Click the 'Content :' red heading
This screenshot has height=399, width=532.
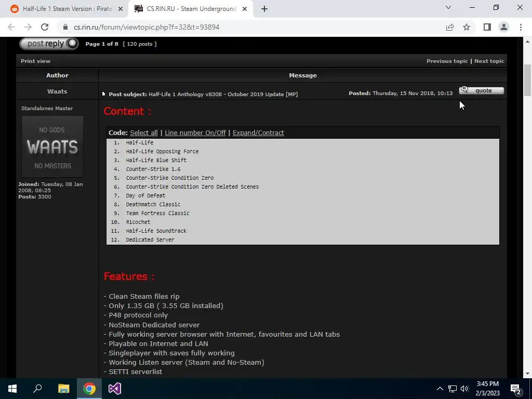pyautogui.click(x=127, y=111)
